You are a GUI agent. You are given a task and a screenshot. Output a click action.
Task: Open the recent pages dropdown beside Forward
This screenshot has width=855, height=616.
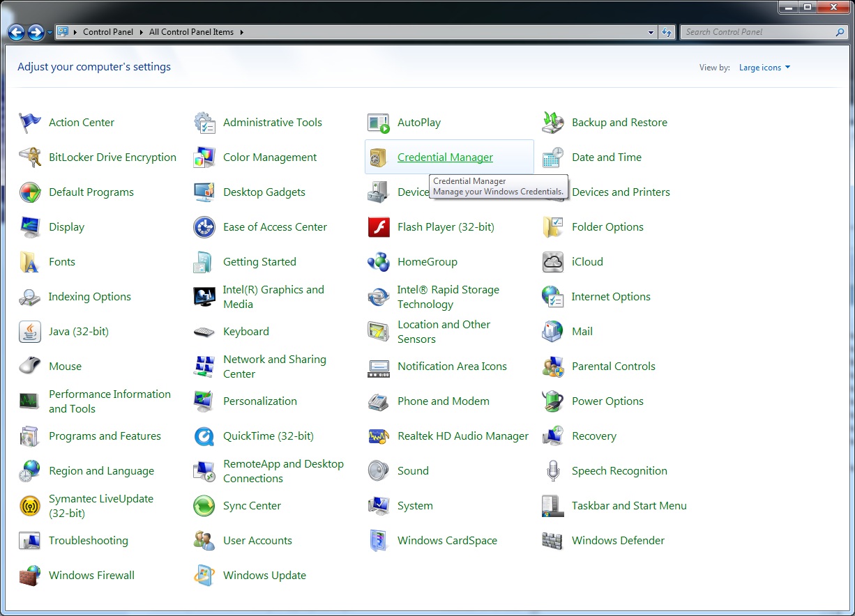pyautogui.click(x=50, y=32)
